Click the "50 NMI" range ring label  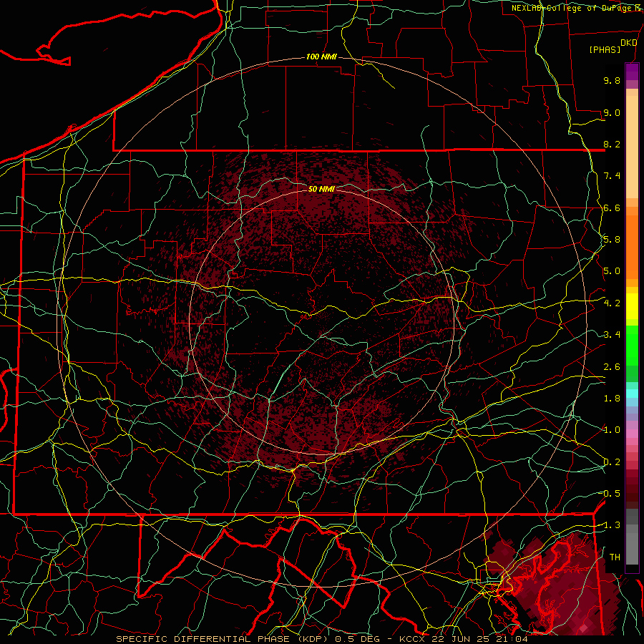pyautogui.click(x=321, y=189)
